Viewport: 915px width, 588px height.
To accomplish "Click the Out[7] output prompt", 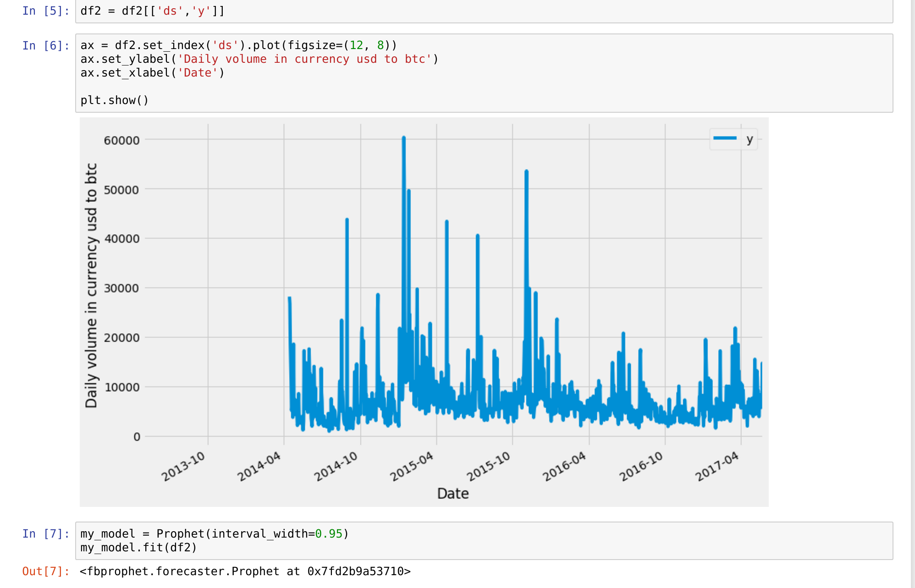I will 45,572.
